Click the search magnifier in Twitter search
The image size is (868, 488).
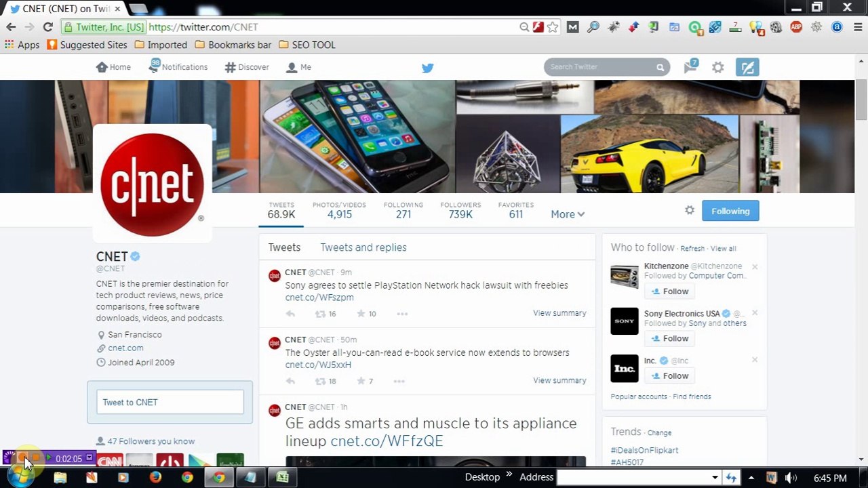click(660, 67)
